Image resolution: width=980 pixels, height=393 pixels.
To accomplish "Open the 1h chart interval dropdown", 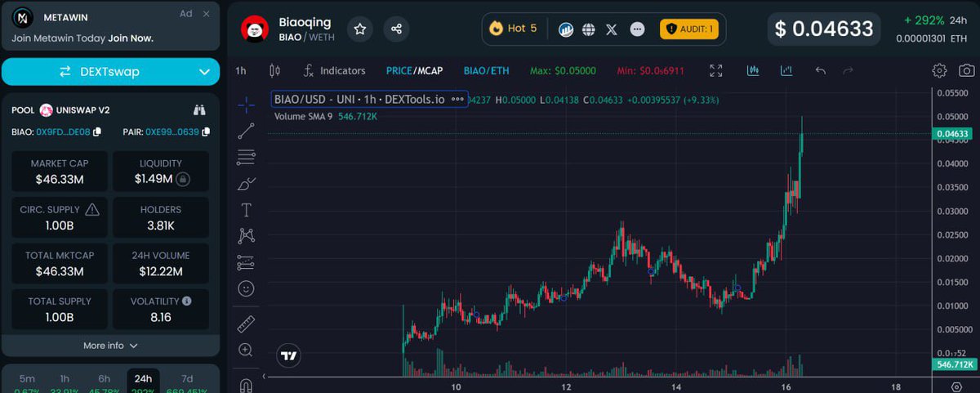I will (x=241, y=71).
